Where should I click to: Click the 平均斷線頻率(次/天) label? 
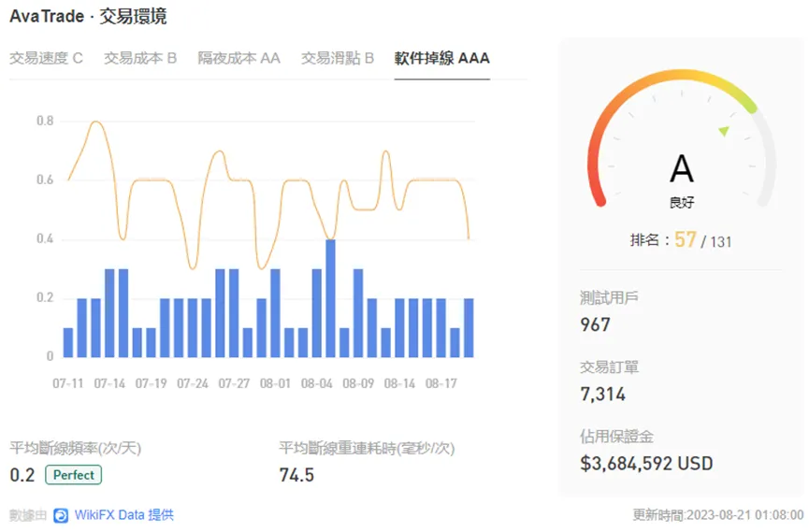click(76, 448)
